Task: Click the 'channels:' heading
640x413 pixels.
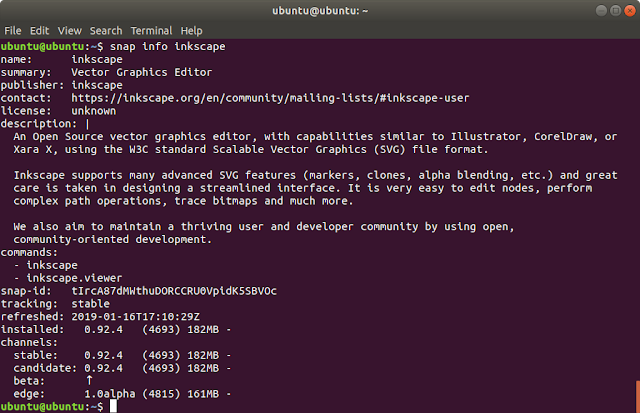Action: pos(29,342)
